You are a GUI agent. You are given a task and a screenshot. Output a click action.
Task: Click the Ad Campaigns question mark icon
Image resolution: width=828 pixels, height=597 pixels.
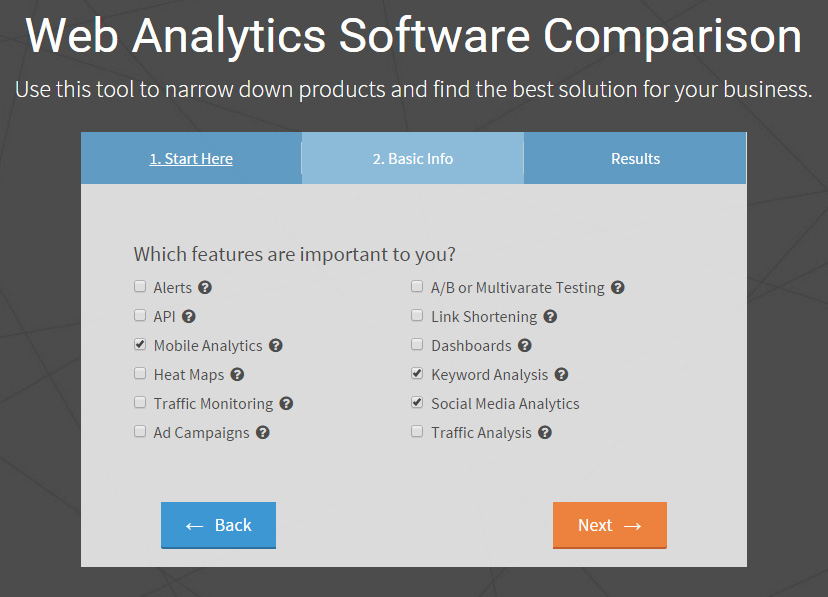click(x=263, y=433)
